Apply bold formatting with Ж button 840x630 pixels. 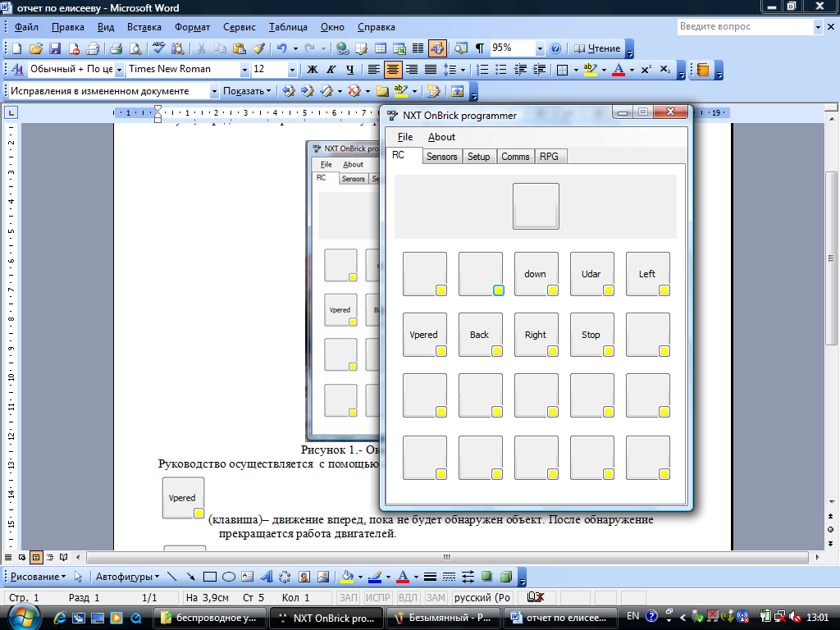313,70
